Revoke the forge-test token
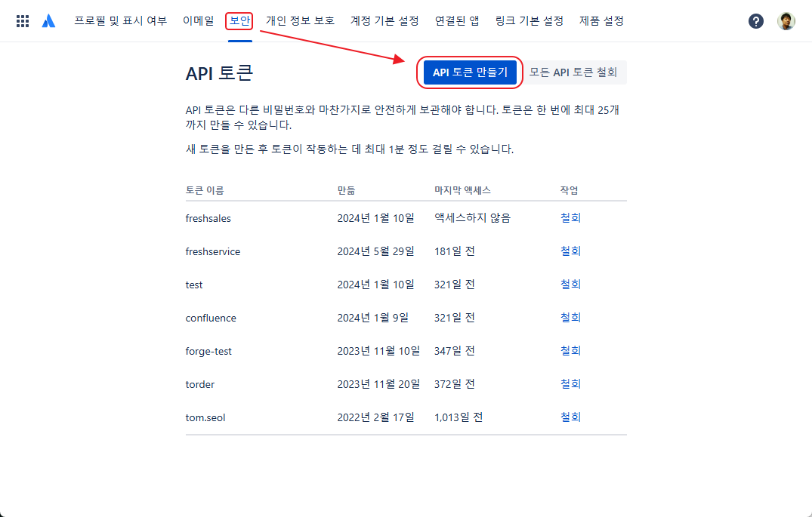This screenshot has width=812, height=517. coord(570,351)
